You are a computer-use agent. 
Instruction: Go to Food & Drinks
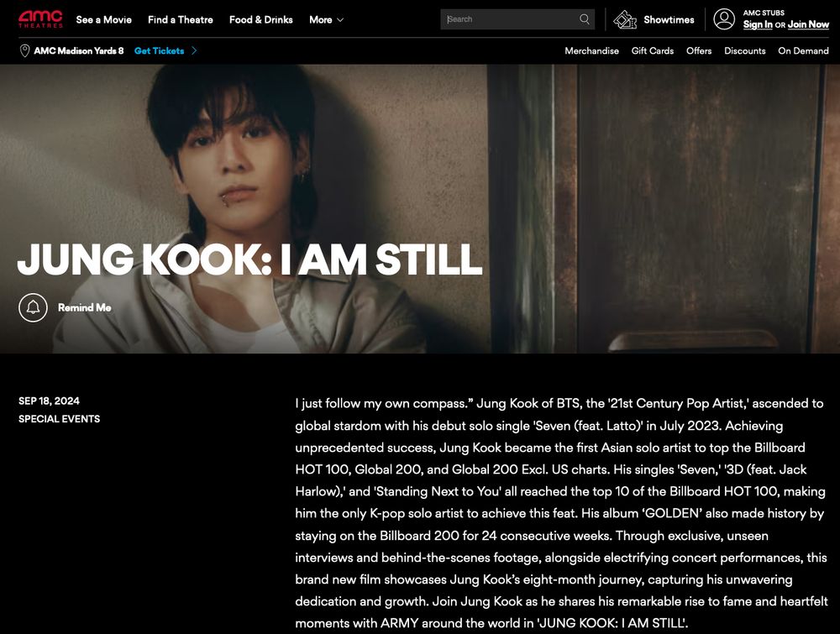click(x=261, y=20)
